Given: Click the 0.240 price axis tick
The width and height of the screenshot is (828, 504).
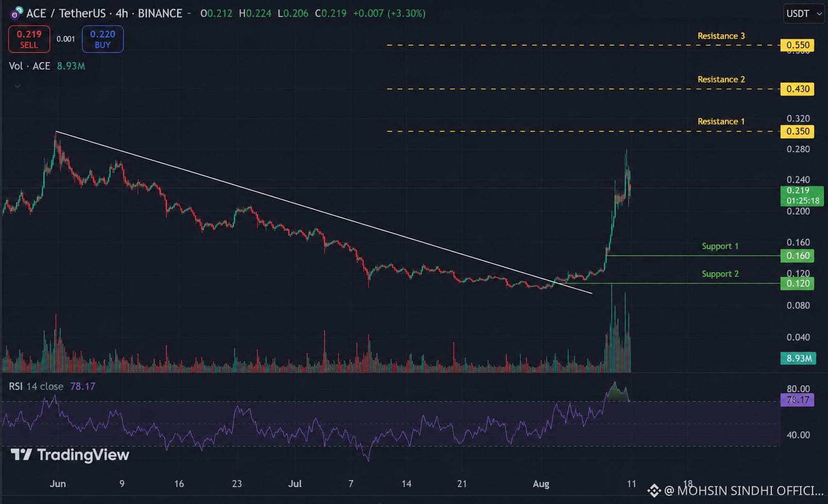Looking at the screenshot, I should (x=798, y=180).
